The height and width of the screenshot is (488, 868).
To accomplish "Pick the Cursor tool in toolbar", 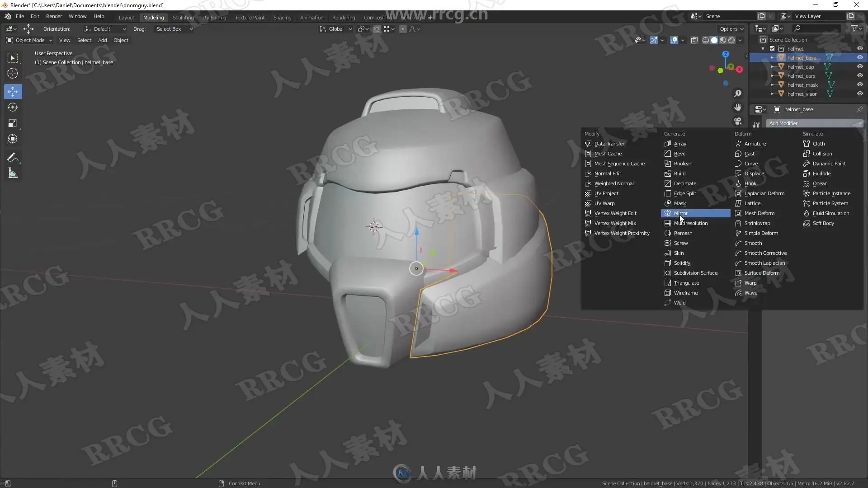I will 13,73.
